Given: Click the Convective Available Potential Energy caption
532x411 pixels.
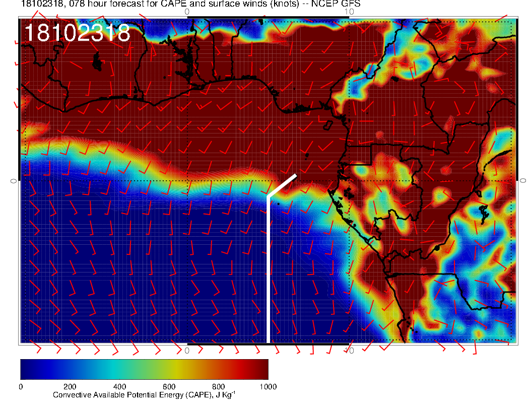Looking at the screenshot, I should pyautogui.click(x=144, y=395).
